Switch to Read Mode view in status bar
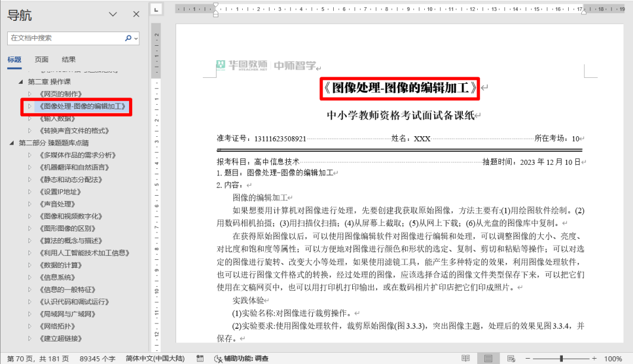 point(466,359)
